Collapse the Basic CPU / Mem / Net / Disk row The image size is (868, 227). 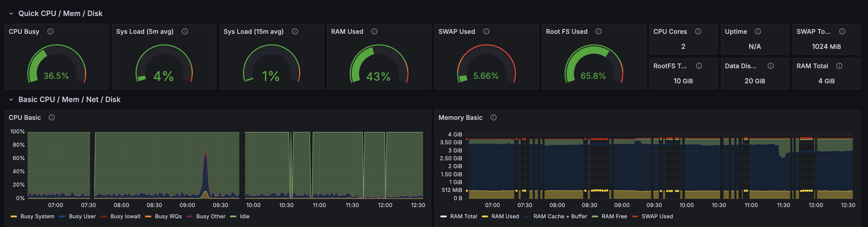point(11,99)
